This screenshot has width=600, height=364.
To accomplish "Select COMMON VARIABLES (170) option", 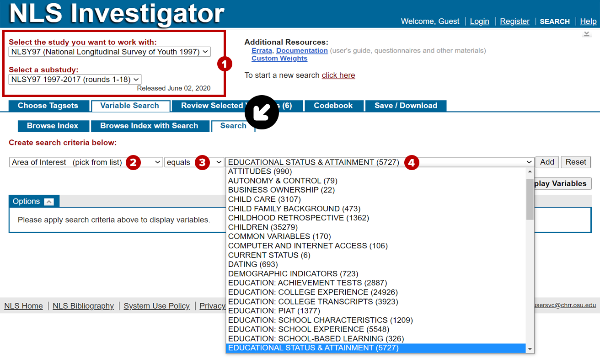I will point(376,236).
